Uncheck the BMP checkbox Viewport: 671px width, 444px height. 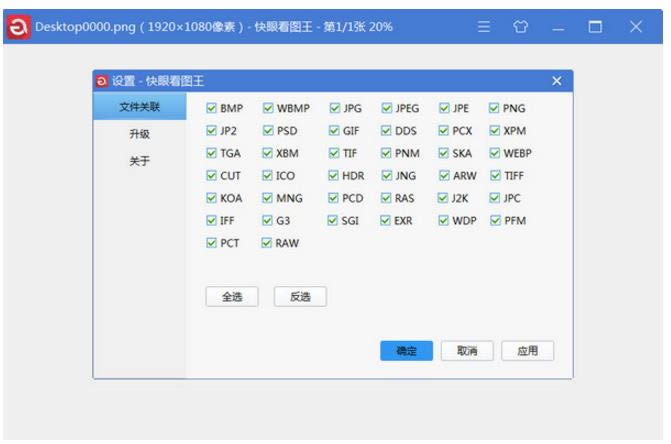click(x=211, y=108)
